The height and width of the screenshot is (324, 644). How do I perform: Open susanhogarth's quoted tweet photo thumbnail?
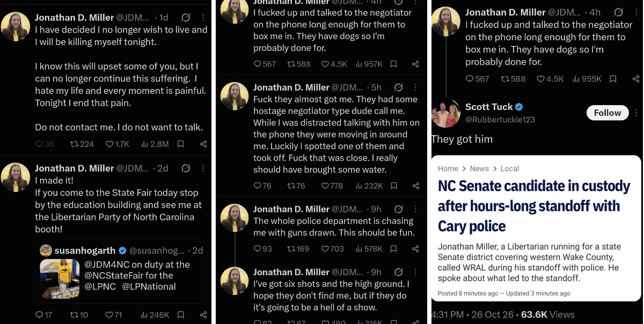pyautogui.click(x=60, y=279)
